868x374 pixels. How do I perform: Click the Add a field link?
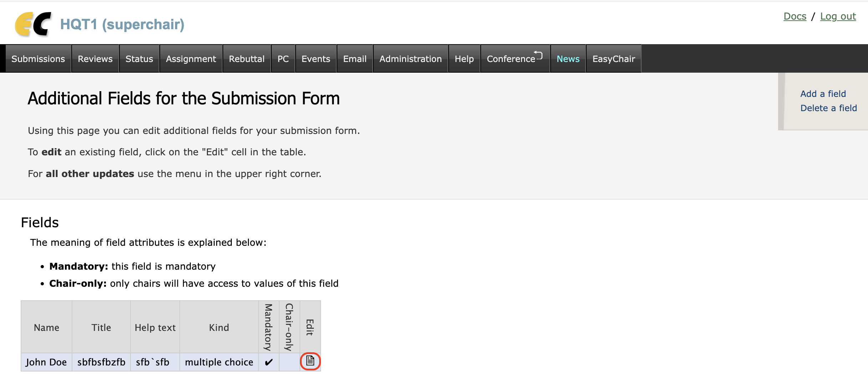[x=823, y=94]
